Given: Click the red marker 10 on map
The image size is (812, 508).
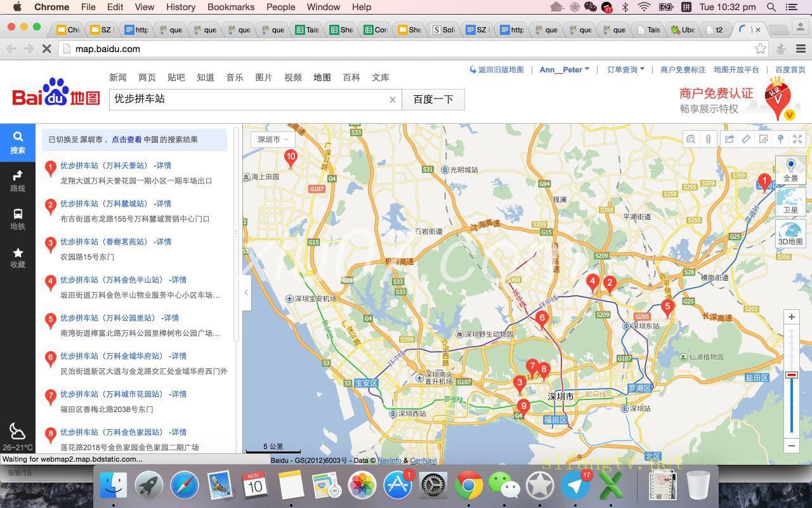Looking at the screenshot, I should pos(291,158).
